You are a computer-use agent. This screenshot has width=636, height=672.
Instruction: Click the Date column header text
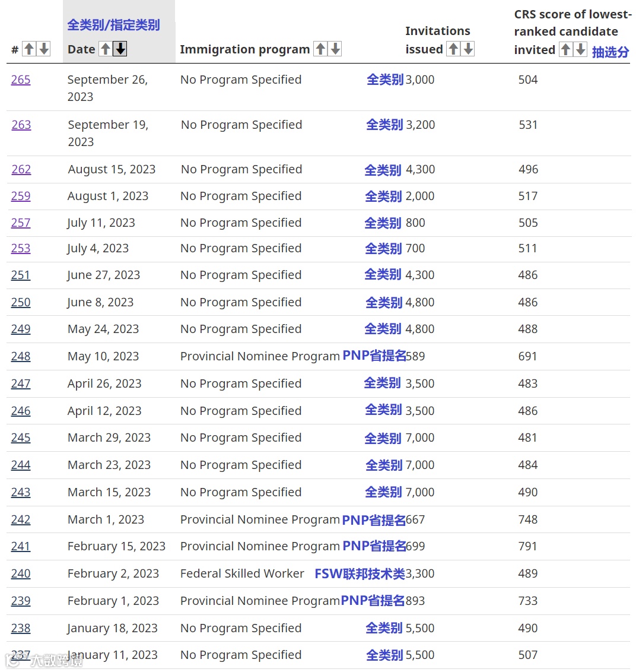point(81,49)
